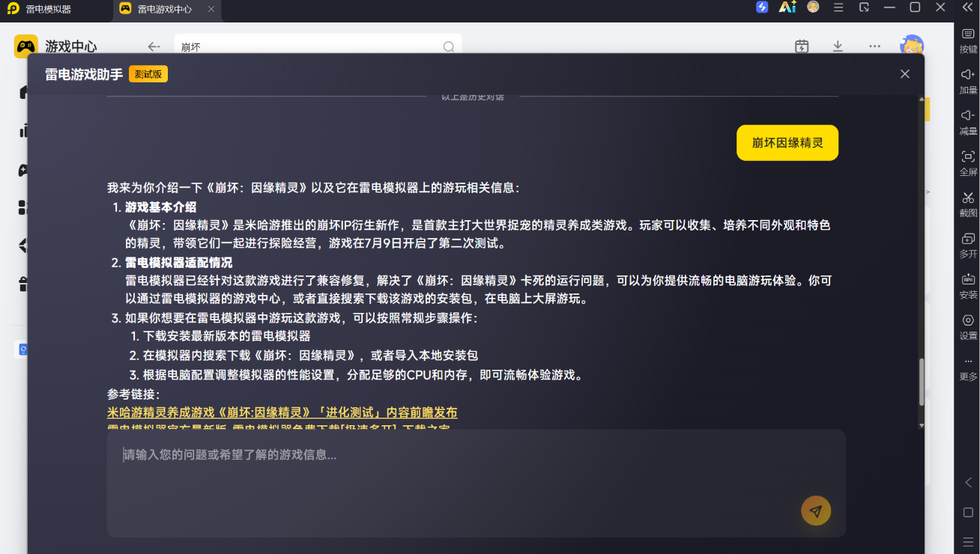980x554 pixels.
Task: Close the 雷电游戏助手 dialog
Action: [x=905, y=73]
